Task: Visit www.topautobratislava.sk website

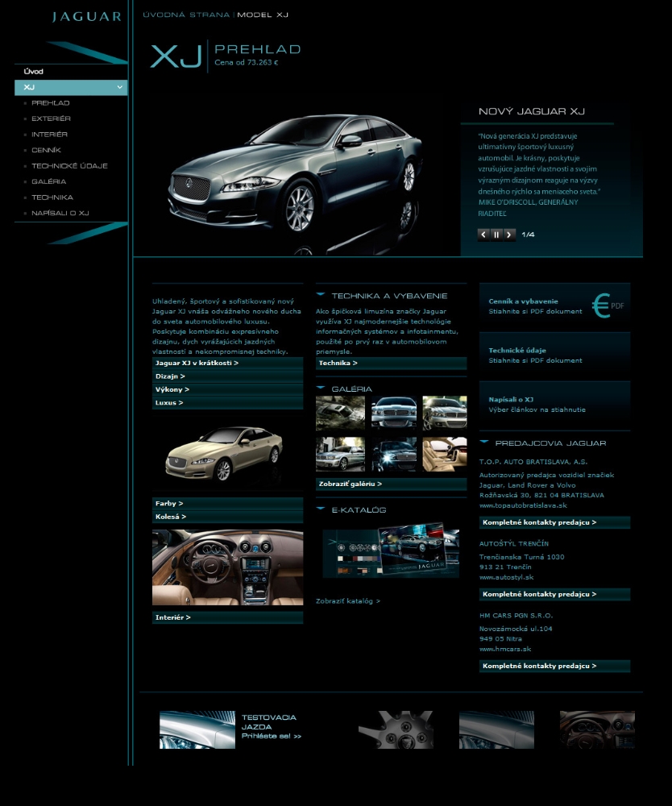Action: 523,505
